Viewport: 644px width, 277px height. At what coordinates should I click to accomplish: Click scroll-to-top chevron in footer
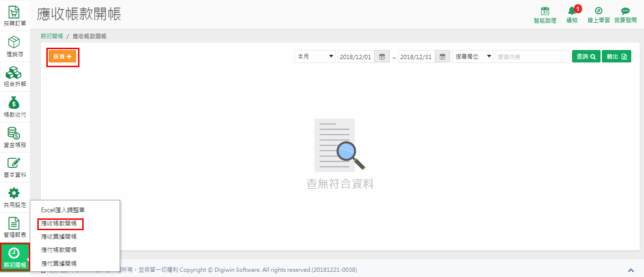point(631,270)
